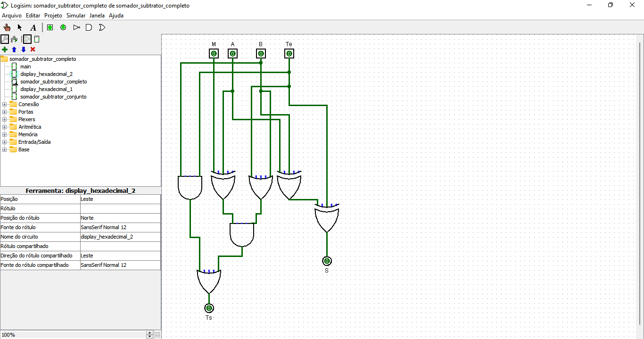The width and height of the screenshot is (644, 339).
Task: Select the main circuit
Action: [x=25, y=66]
